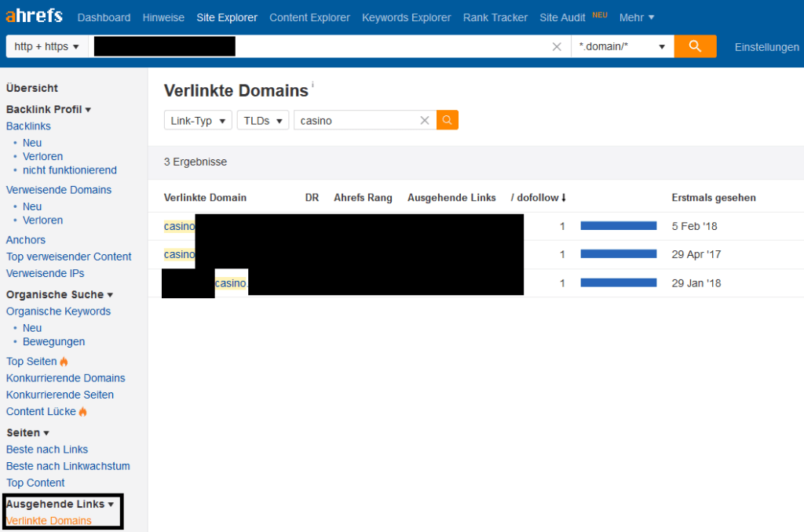The width and height of the screenshot is (804, 532).
Task: Open Site Audit
Action: coord(562,17)
